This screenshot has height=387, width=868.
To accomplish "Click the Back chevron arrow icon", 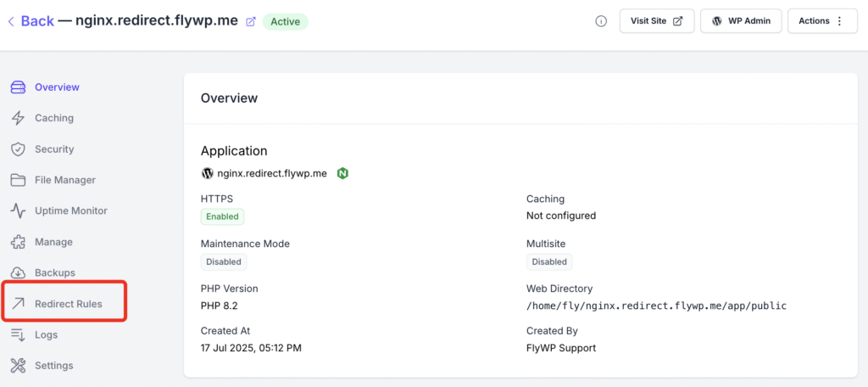I will 10,21.
